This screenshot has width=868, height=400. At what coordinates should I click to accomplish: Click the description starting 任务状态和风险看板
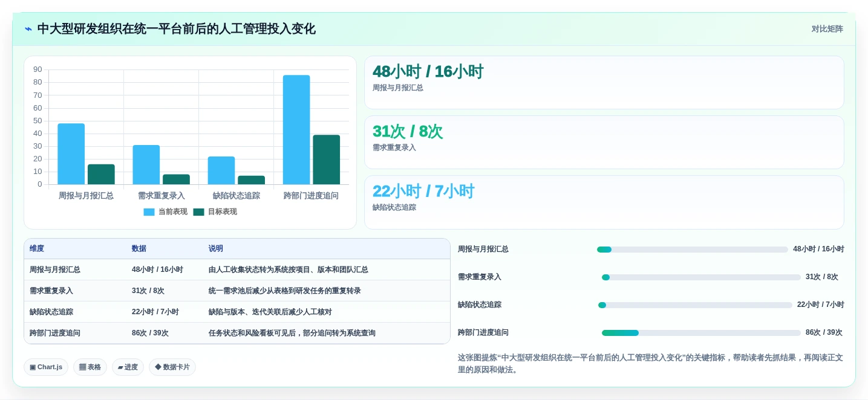coord(292,334)
